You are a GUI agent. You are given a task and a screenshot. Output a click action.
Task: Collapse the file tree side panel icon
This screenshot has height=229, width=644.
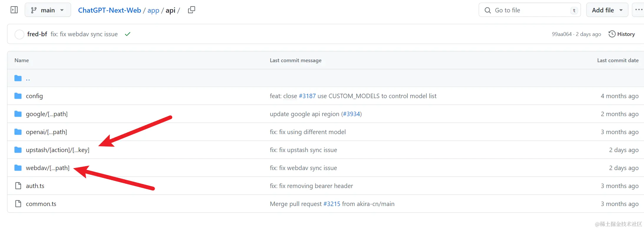click(x=14, y=10)
